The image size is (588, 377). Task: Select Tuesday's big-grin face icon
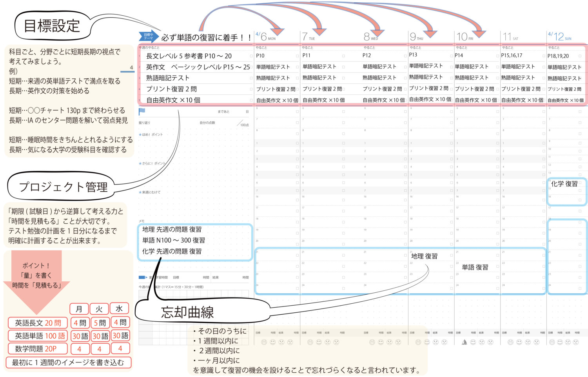click(310, 342)
